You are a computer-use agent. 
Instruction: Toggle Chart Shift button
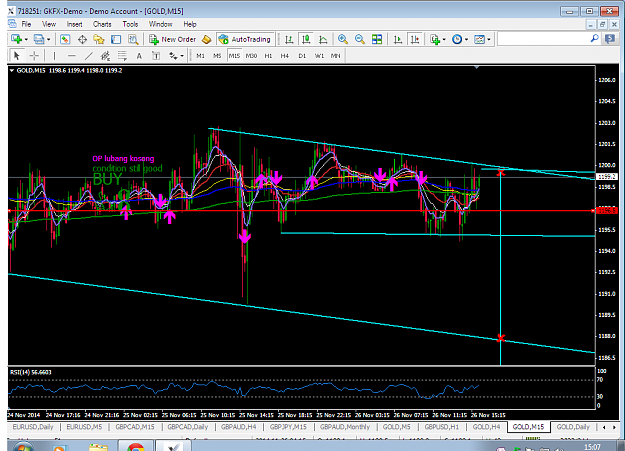coord(415,39)
